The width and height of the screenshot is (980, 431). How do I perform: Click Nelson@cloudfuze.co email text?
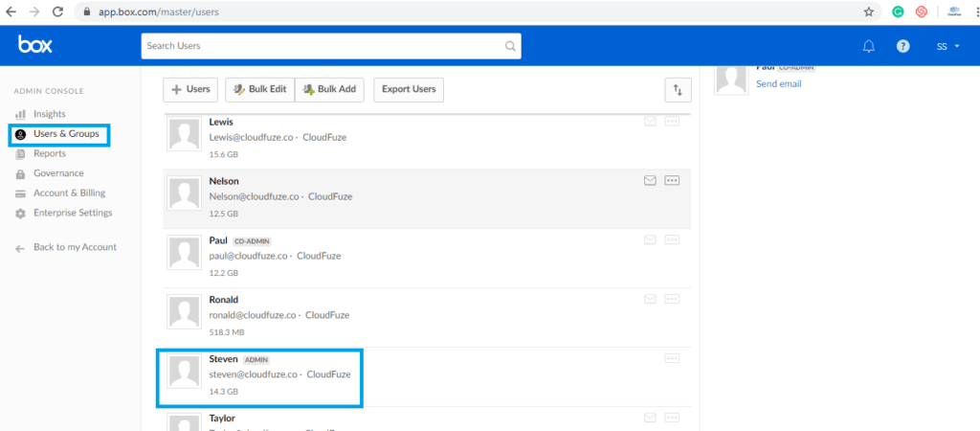254,196
